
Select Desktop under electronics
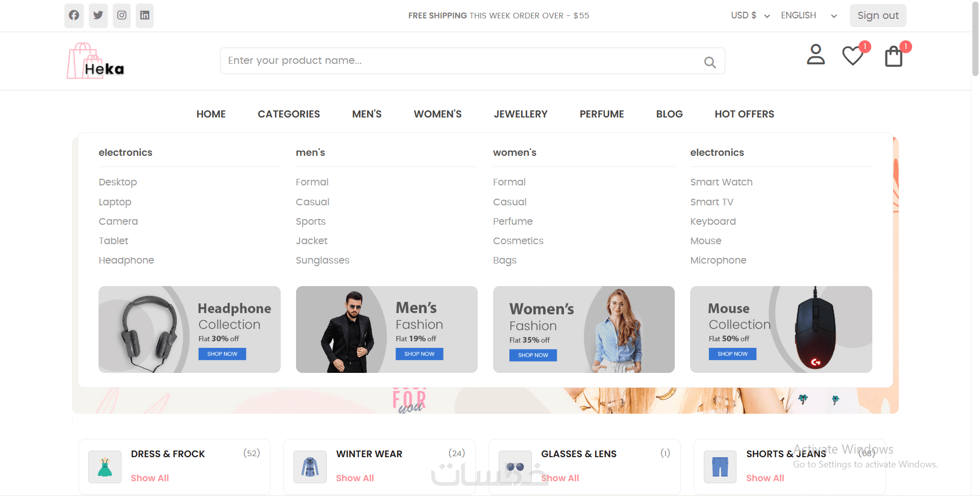point(118,182)
